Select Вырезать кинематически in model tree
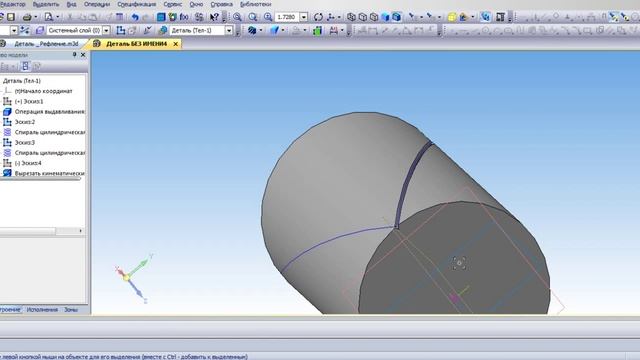Screen dimensions: 640x360 coord(49,173)
